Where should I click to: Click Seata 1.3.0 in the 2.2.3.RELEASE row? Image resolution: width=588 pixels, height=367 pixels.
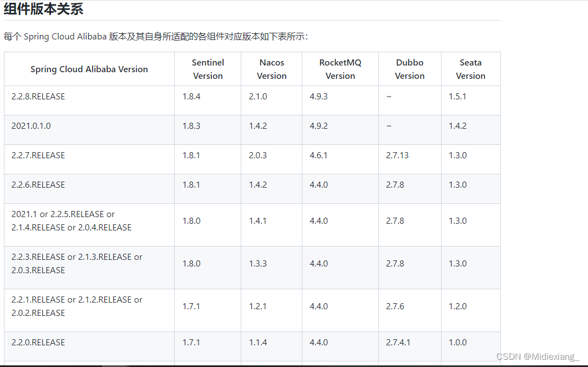[458, 263]
